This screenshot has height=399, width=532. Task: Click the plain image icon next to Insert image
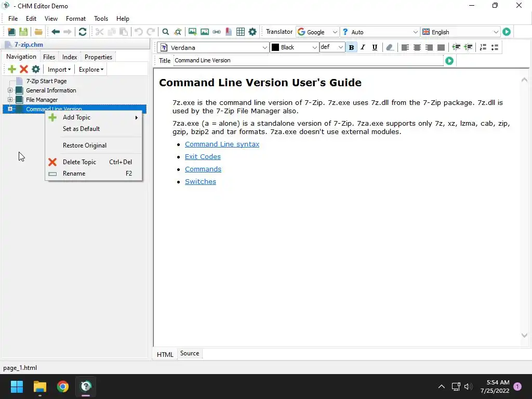pyautogui.click(x=205, y=32)
